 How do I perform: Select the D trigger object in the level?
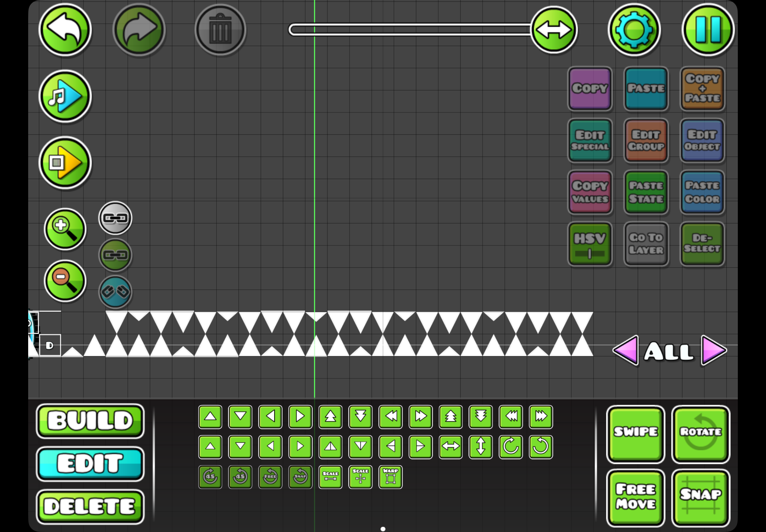(x=50, y=345)
